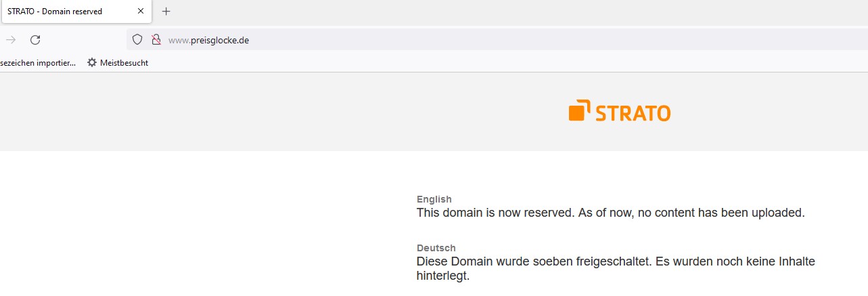868x296 pixels.
Task: Open the Meistbesucht bookmarks folder label
Action: (124, 63)
